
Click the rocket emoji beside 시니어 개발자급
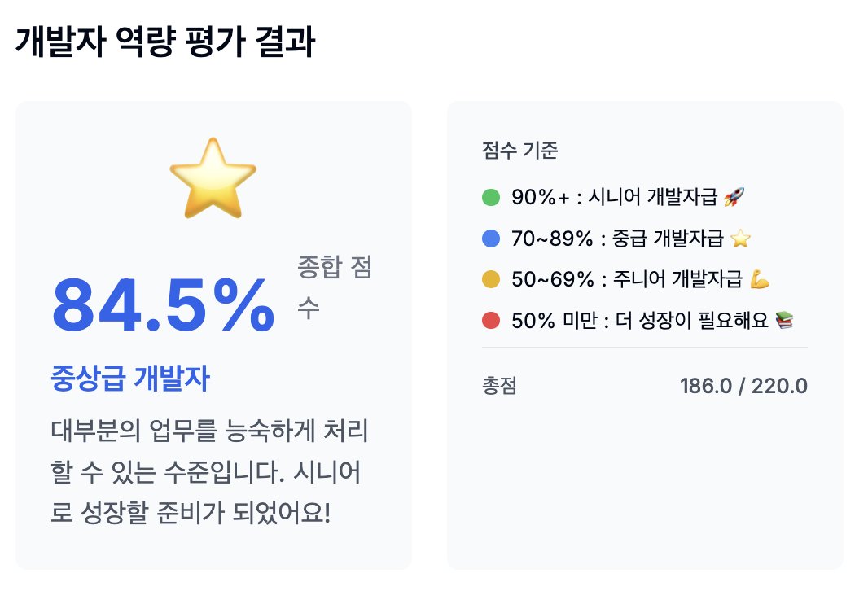coord(734,197)
